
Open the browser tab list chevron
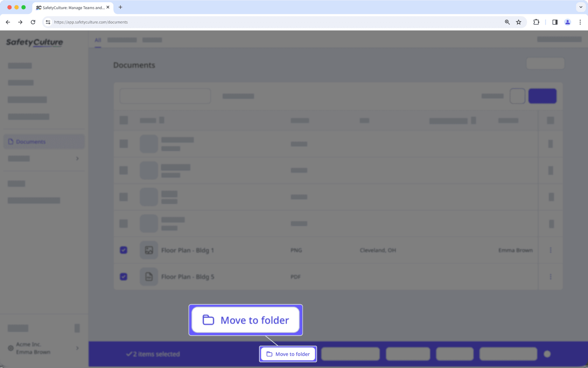(x=581, y=7)
